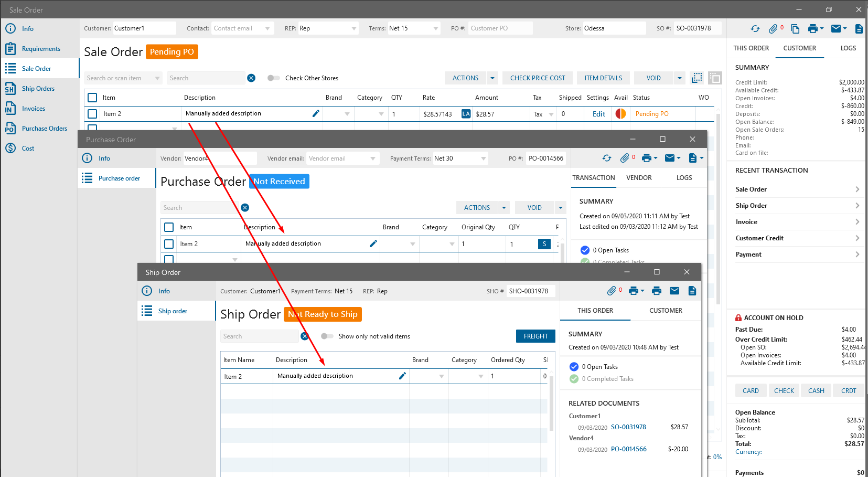Click the printer icon in Sale Order toolbar
This screenshot has width=868, height=477.
coord(813,29)
